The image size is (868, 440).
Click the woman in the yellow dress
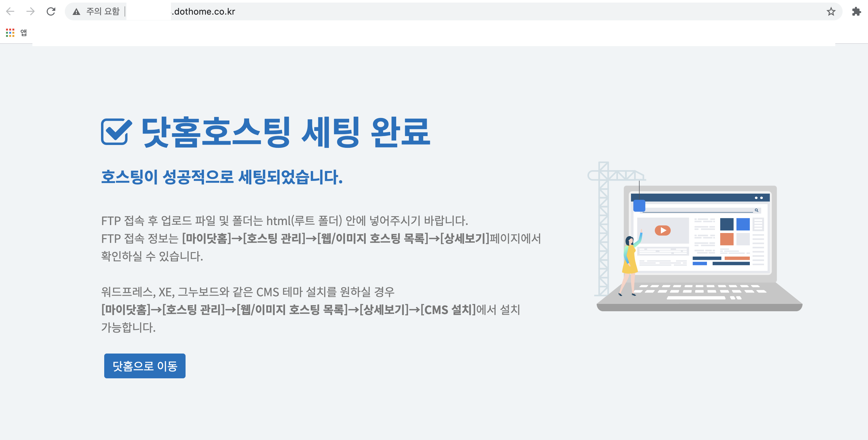[629, 260]
